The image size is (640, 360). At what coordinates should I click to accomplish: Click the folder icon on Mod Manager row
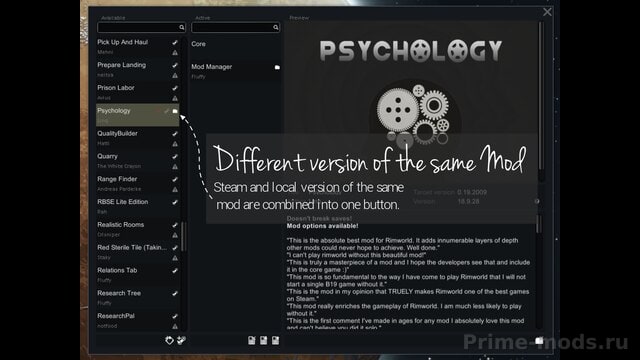click(277, 67)
